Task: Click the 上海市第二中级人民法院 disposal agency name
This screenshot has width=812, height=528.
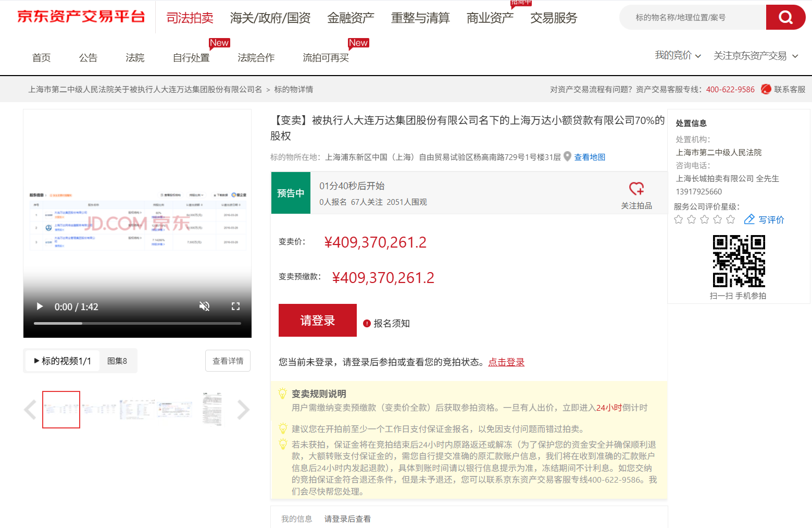Action: click(x=719, y=152)
